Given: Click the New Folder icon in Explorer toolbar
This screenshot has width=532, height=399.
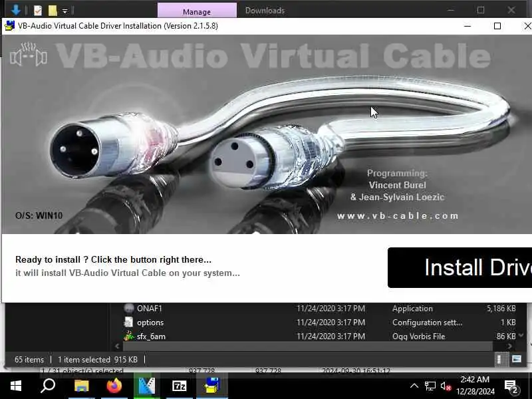Looking at the screenshot, I should click(53, 11).
